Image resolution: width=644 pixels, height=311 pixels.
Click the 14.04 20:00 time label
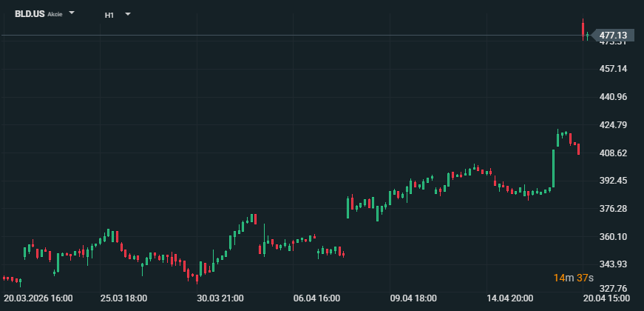[509, 298]
